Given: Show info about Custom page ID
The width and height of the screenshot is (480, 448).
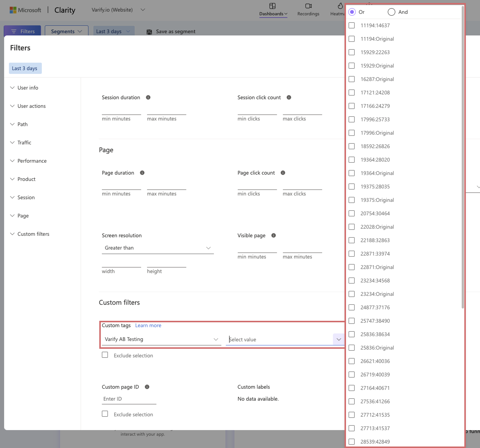Looking at the screenshot, I should [x=147, y=387].
